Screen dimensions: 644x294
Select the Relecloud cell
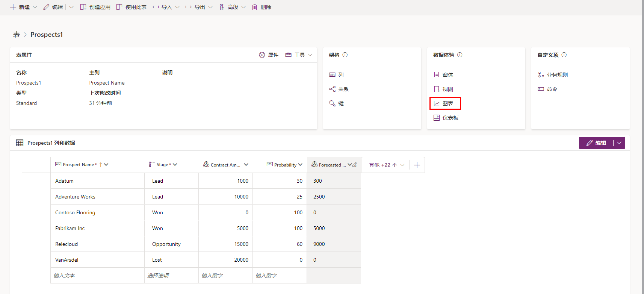[x=98, y=244]
